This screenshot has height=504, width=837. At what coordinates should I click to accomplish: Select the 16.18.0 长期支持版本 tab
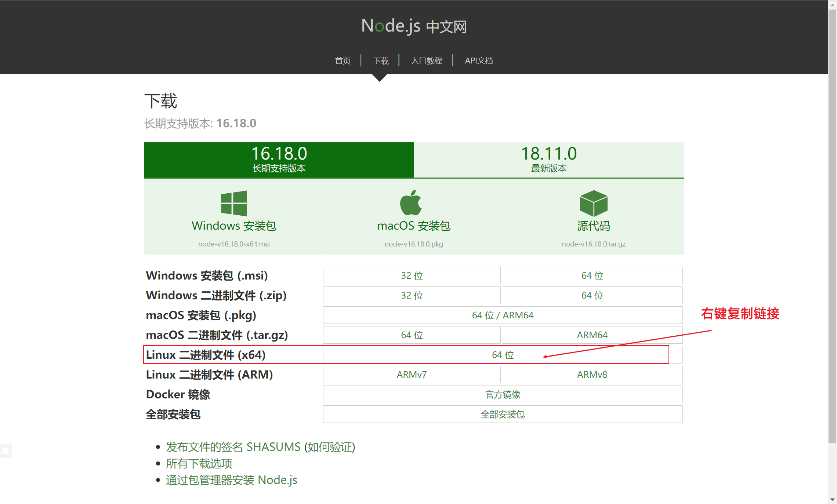[279, 160]
